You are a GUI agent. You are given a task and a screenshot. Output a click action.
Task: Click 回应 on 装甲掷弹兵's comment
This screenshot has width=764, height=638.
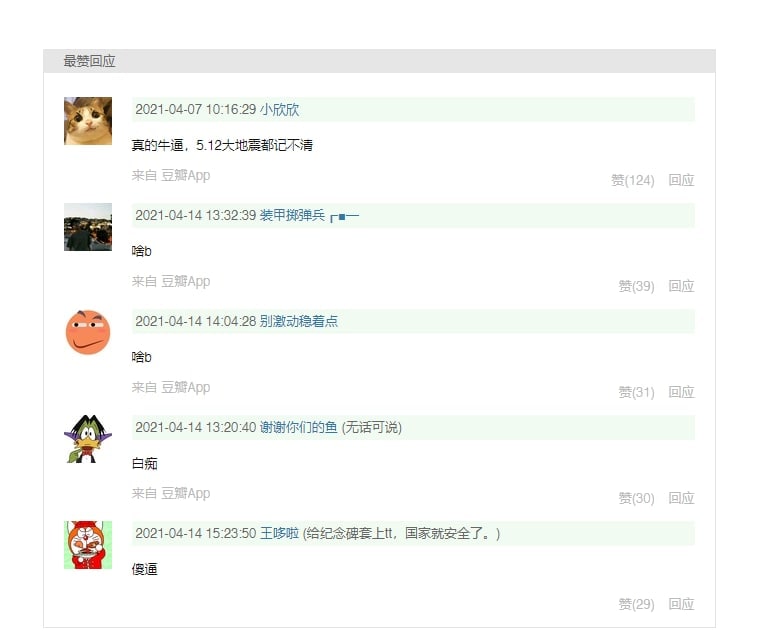pyautogui.click(x=681, y=286)
